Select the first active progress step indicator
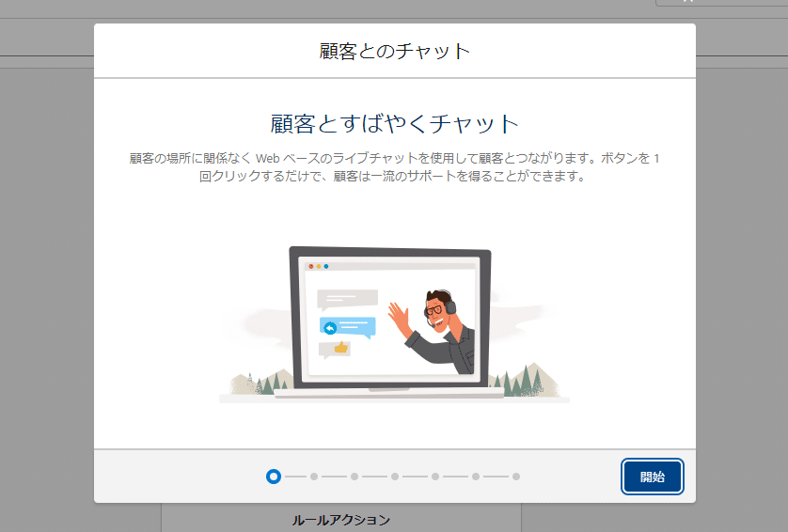Image resolution: width=788 pixels, height=532 pixels. 274,477
